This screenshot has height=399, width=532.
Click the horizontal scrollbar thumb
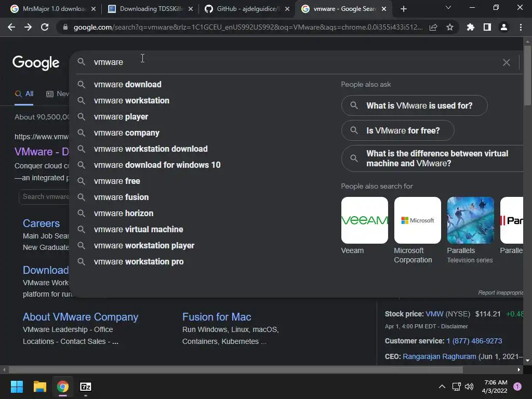tap(236, 369)
